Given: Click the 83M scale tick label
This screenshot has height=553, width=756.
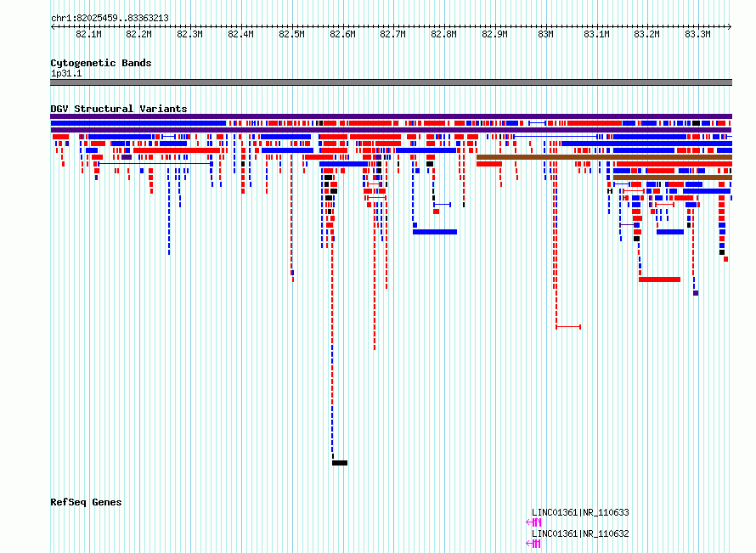Looking at the screenshot, I should point(546,34).
